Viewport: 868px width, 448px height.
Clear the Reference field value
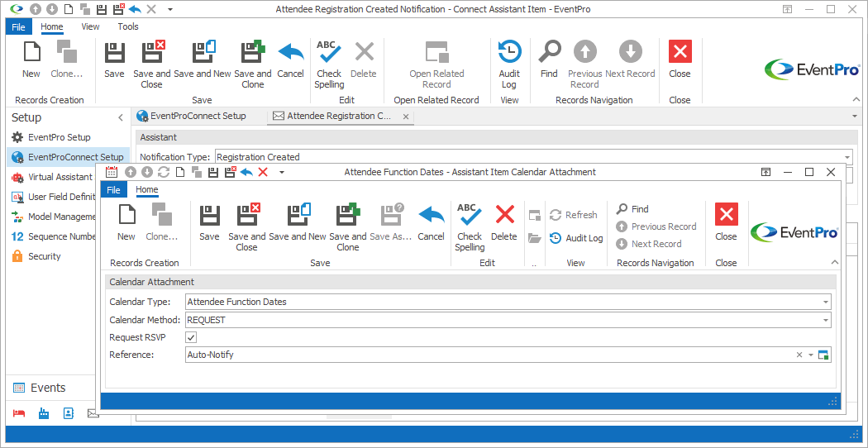[x=799, y=355]
